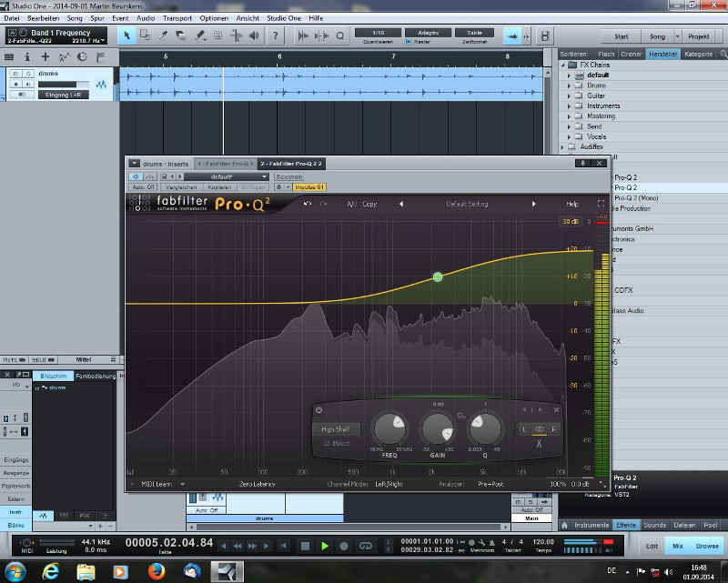Viewport: 728px width, 583px height.
Task: Toggle the loop button in transport
Action: click(x=366, y=546)
